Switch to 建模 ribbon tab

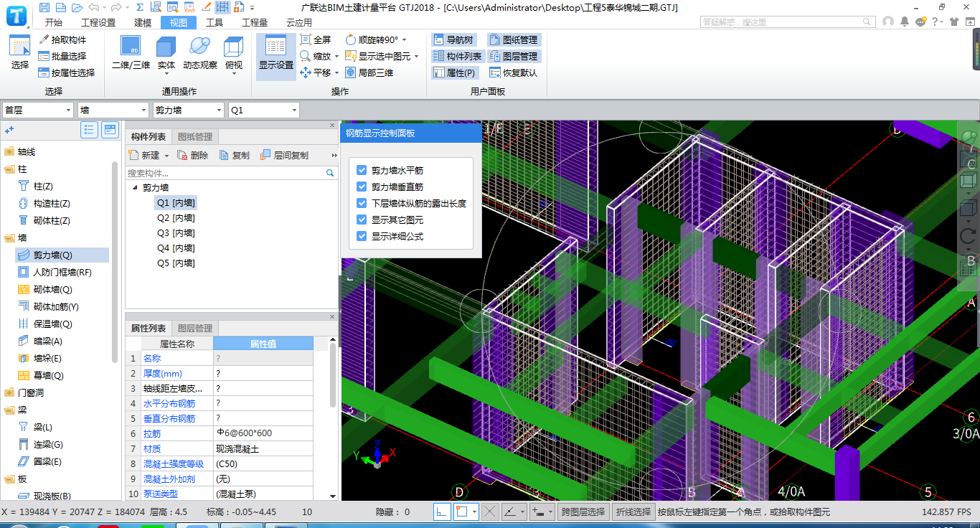[143, 22]
